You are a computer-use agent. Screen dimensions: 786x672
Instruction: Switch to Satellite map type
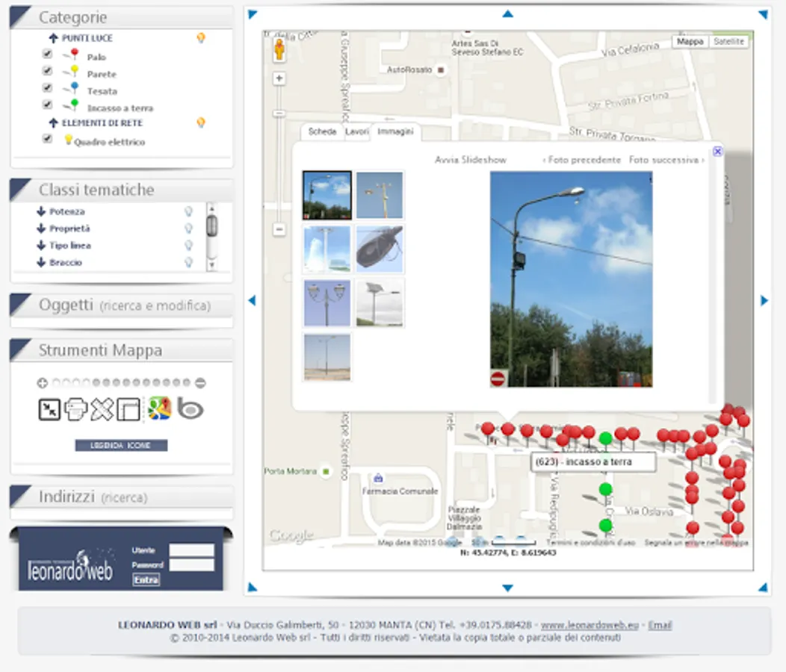coord(729,42)
